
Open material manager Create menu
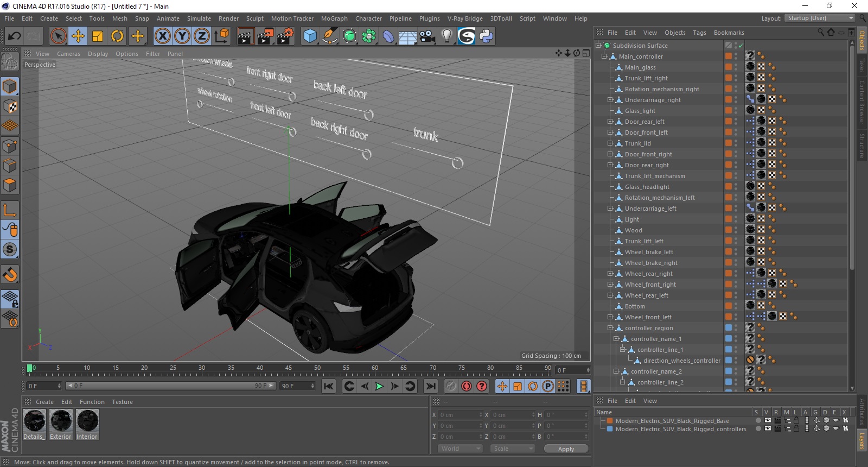pos(44,402)
